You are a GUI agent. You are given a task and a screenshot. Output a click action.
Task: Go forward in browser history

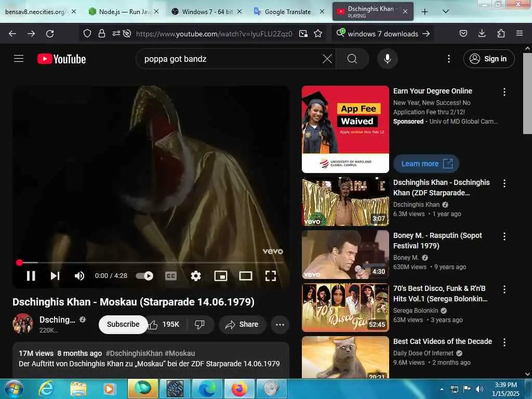tap(31, 34)
